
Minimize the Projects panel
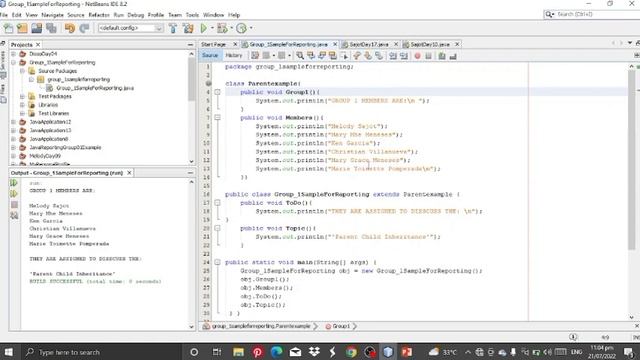(x=191, y=45)
